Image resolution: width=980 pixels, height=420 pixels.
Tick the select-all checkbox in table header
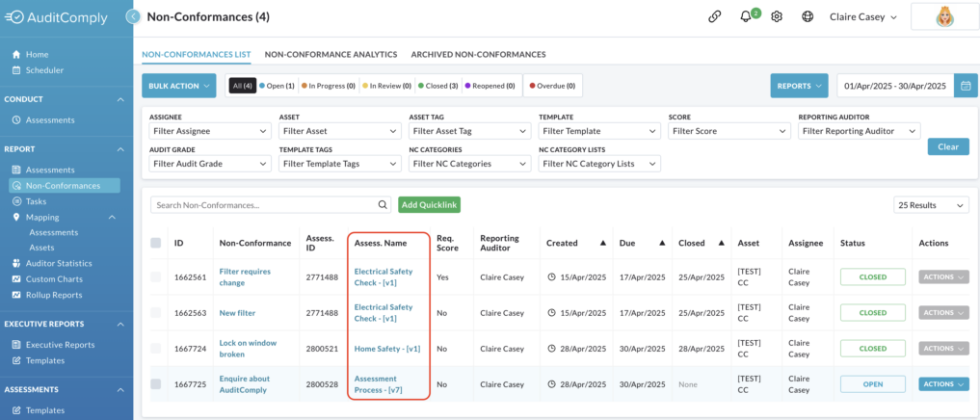click(x=156, y=243)
